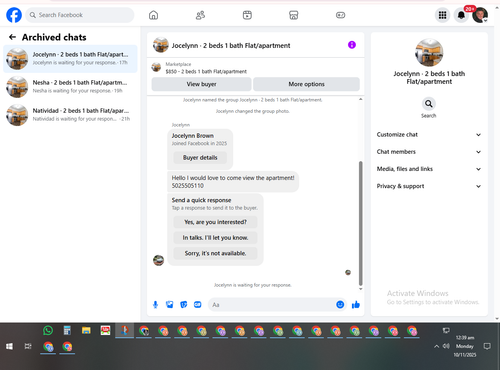Image resolution: width=500 pixels, height=370 pixels.
Task: Click the chat messages vertical scrollbar
Action: pos(360,223)
